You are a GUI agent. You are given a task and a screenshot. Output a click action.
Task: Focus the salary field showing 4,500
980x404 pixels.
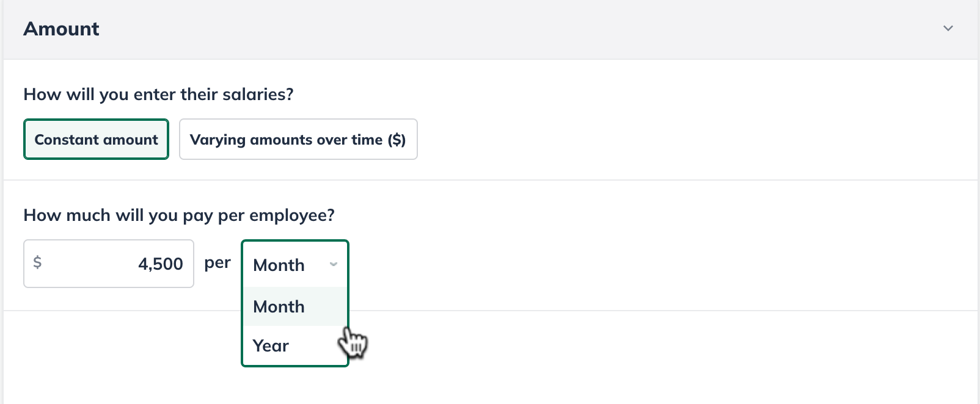pyautogui.click(x=109, y=264)
